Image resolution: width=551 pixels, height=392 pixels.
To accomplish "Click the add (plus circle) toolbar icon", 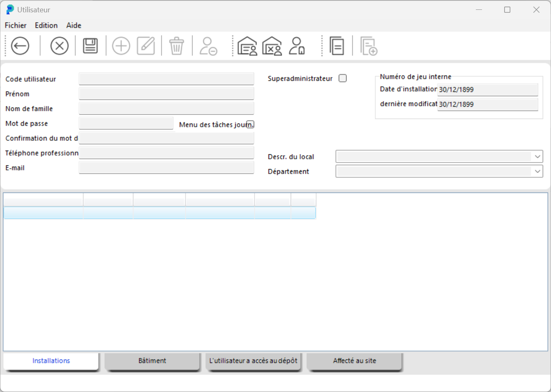I will click(x=121, y=46).
